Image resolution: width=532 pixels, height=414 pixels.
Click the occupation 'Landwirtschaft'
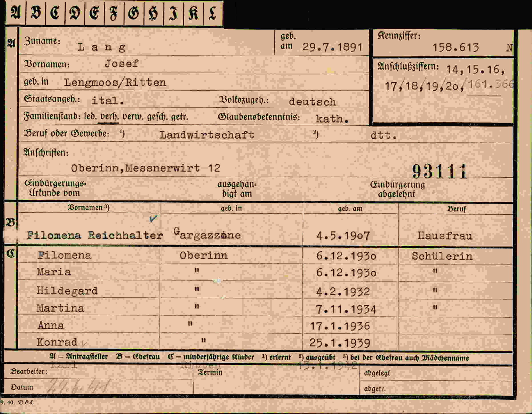(x=207, y=135)
